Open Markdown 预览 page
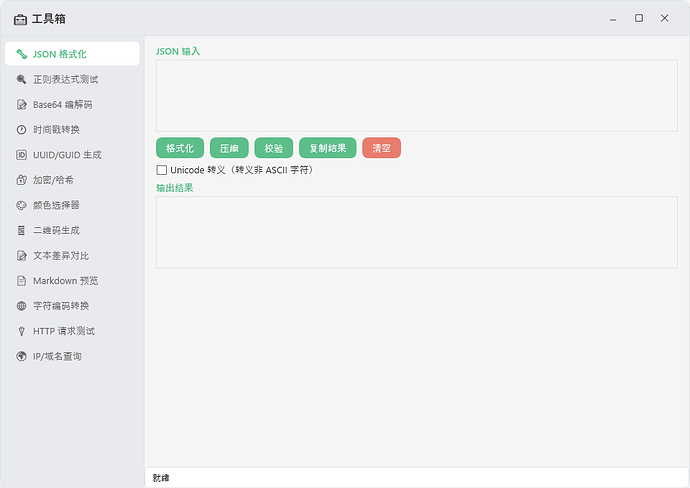Viewport: 690px width, 488px height. (x=72, y=281)
